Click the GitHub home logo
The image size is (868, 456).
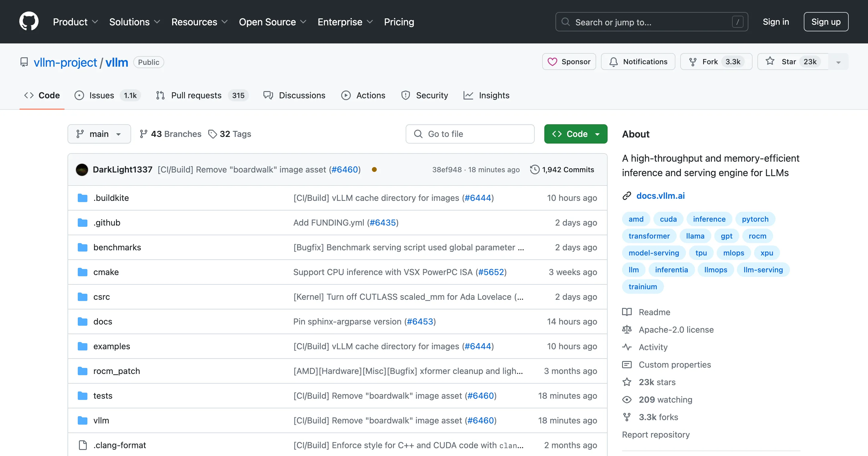[29, 21]
